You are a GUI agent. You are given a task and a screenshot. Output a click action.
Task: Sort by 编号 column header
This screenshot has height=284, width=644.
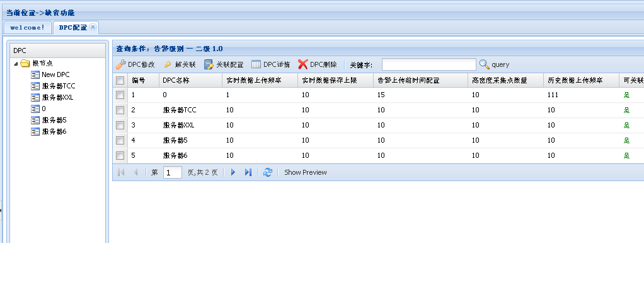coord(143,80)
